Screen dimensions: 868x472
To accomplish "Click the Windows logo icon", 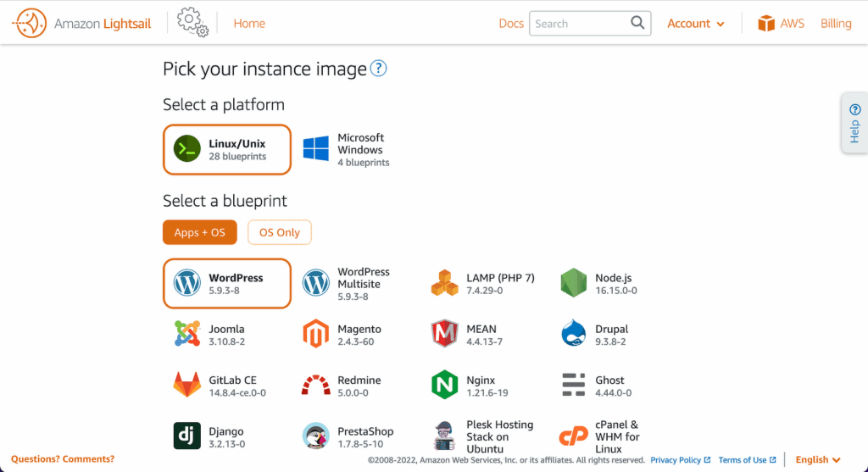I will pyautogui.click(x=316, y=149).
